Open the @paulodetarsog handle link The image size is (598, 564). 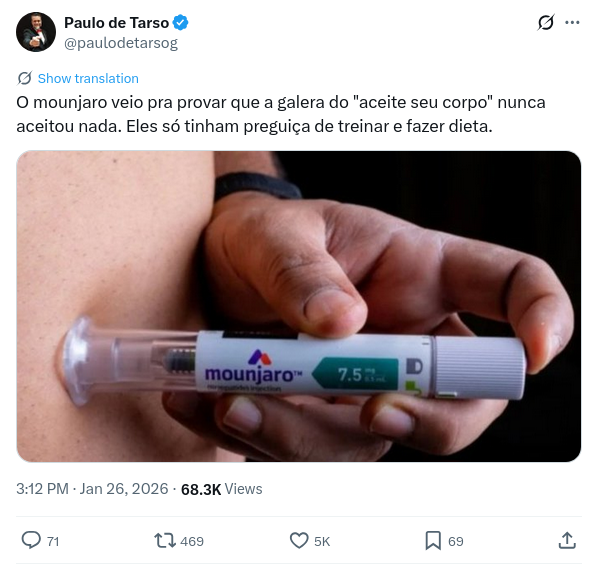[121, 43]
